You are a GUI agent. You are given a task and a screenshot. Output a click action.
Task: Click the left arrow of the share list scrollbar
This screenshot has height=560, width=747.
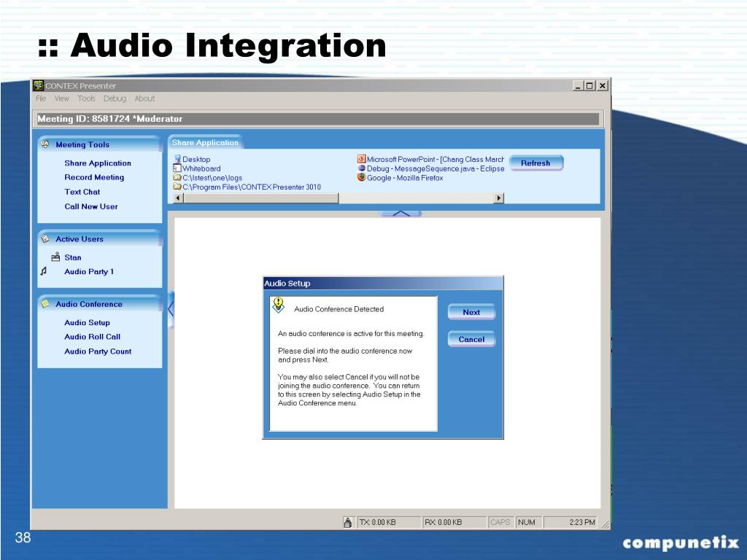pyautogui.click(x=178, y=198)
